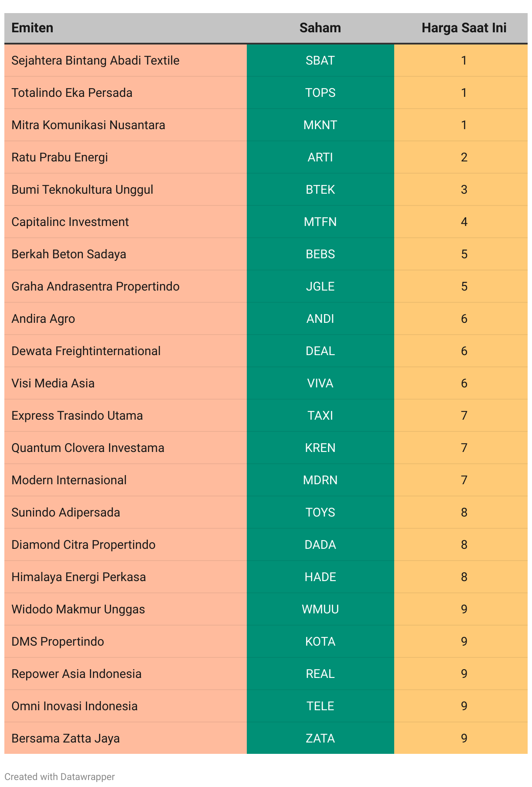The height and width of the screenshot is (787, 532).
Task: Click the Saham column header
Action: point(320,28)
